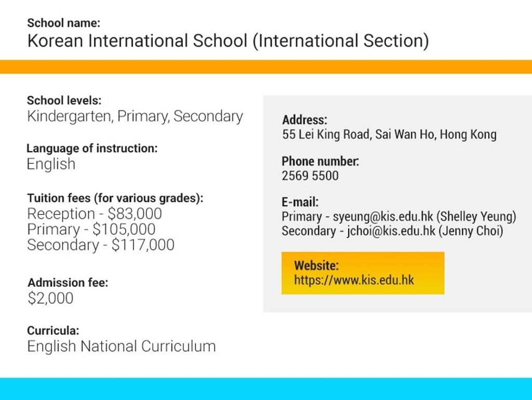Select the Secondary - $117,000 fee line
The image size is (532, 400).
100,245
